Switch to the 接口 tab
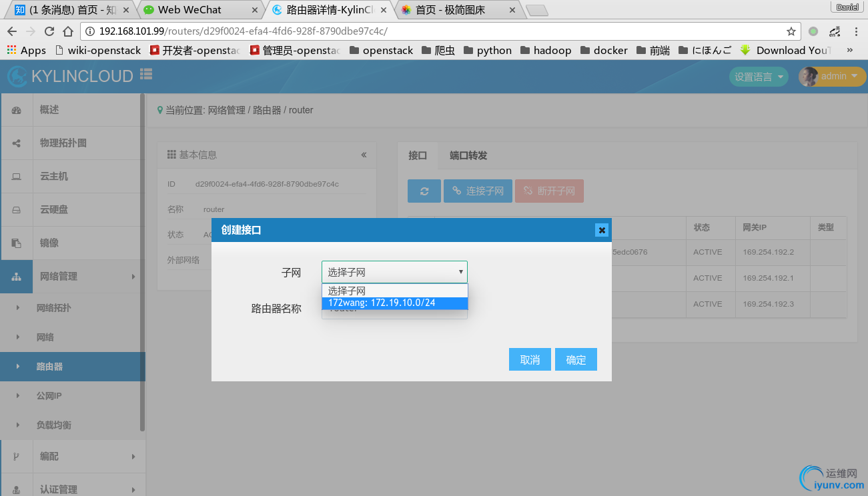Viewport: 868px width, 496px height. coord(418,155)
